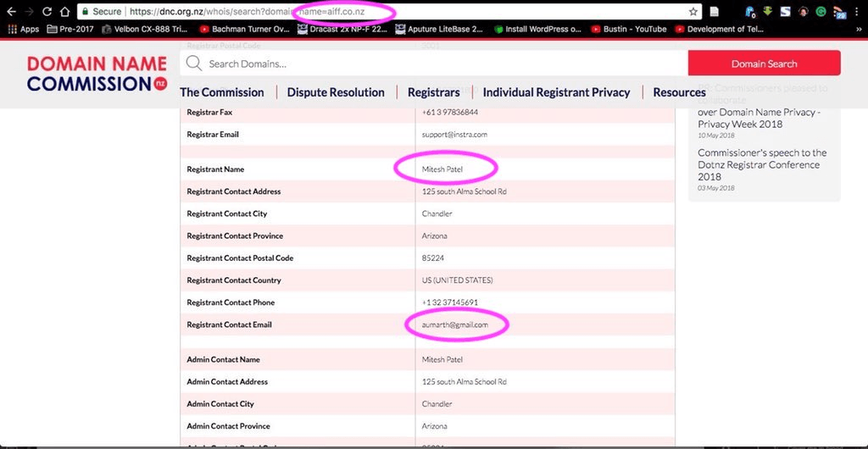Bookmark this page with the star icon

[x=693, y=12]
